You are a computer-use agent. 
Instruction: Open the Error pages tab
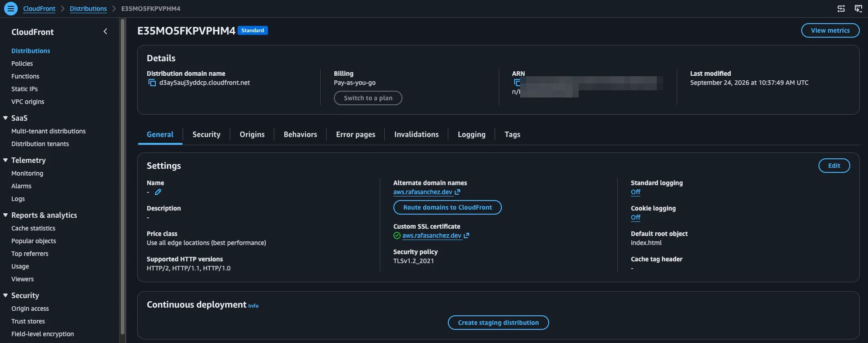pyautogui.click(x=356, y=134)
